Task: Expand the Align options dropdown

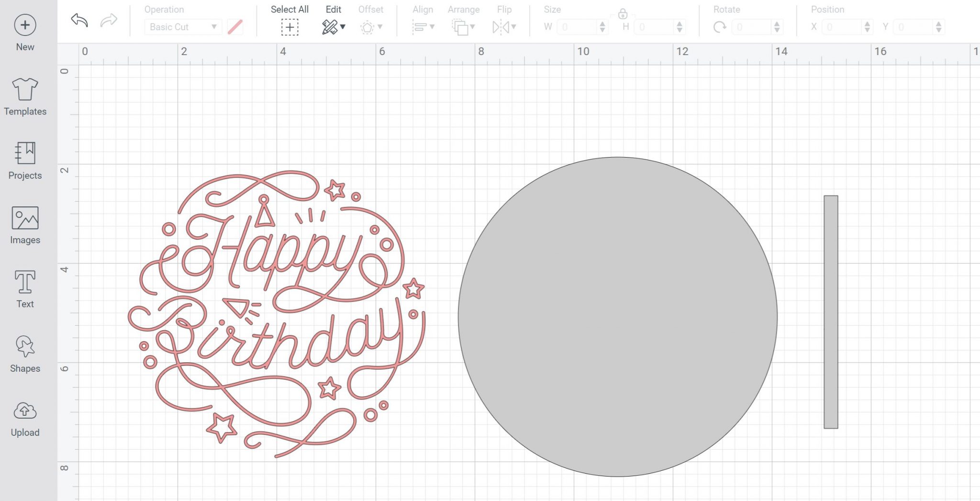Action: point(423,27)
